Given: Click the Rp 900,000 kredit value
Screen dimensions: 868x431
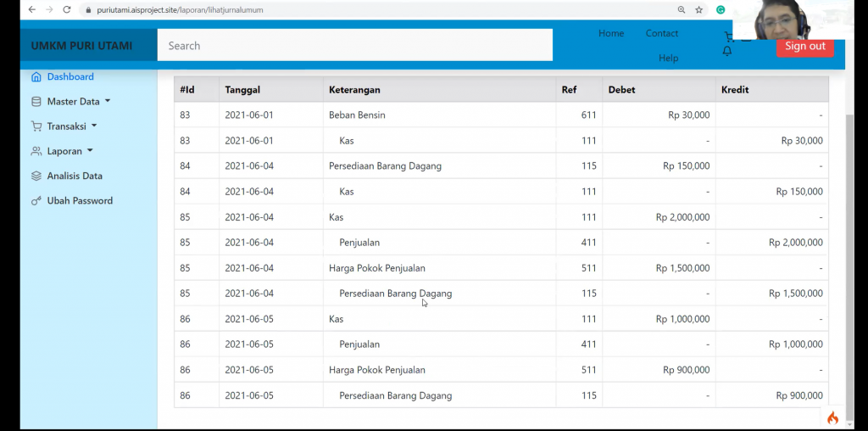Looking at the screenshot, I should 799,395.
